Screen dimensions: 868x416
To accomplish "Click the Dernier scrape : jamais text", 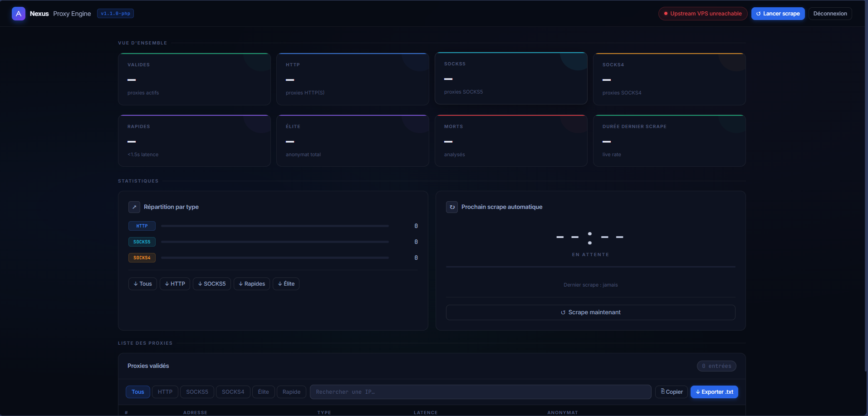I will [591, 285].
